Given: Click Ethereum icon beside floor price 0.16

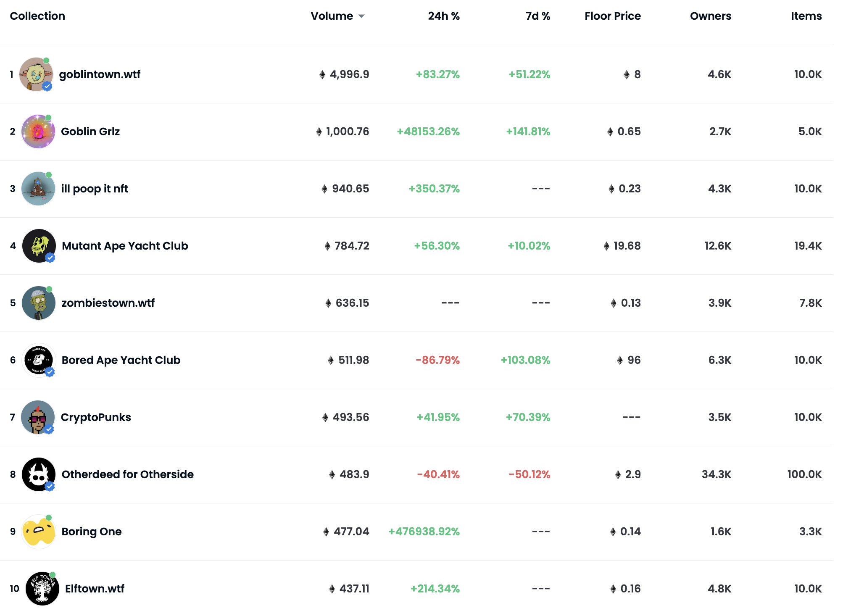Looking at the screenshot, I should pyautogui.click(x=613, y=589).
